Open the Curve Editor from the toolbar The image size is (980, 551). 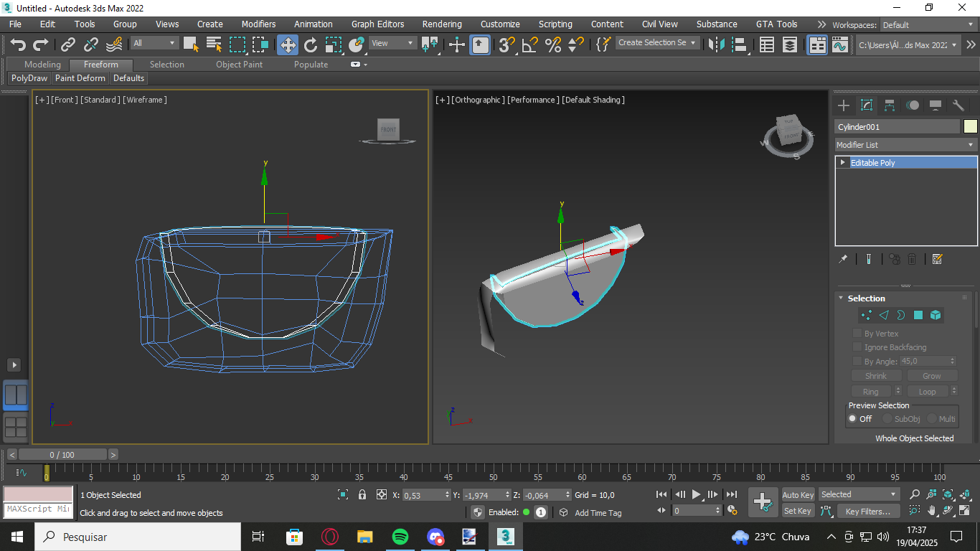[840, 45]
